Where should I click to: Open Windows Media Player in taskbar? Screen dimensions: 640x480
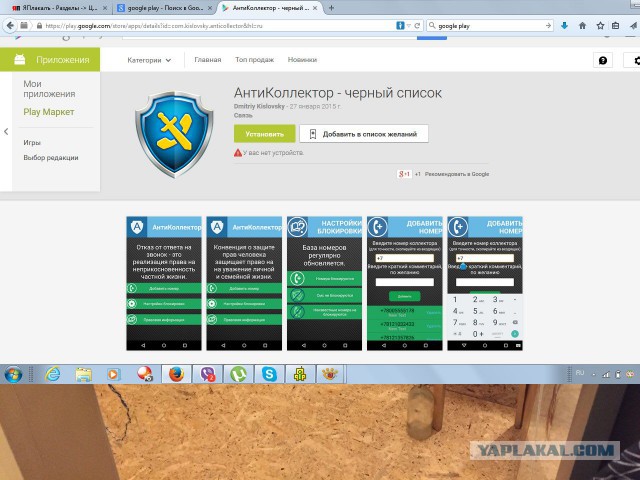[114, 374]
